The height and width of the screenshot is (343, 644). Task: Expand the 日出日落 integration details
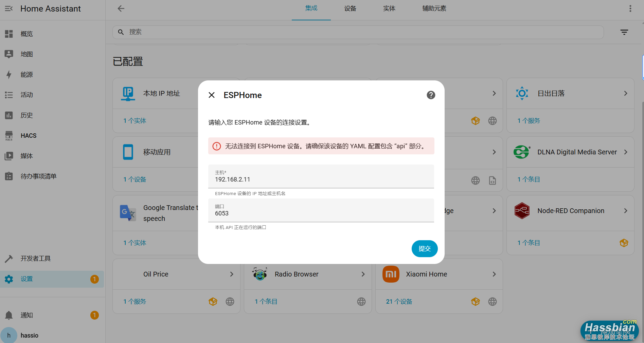pyautogui.click(x=626, y=93)
